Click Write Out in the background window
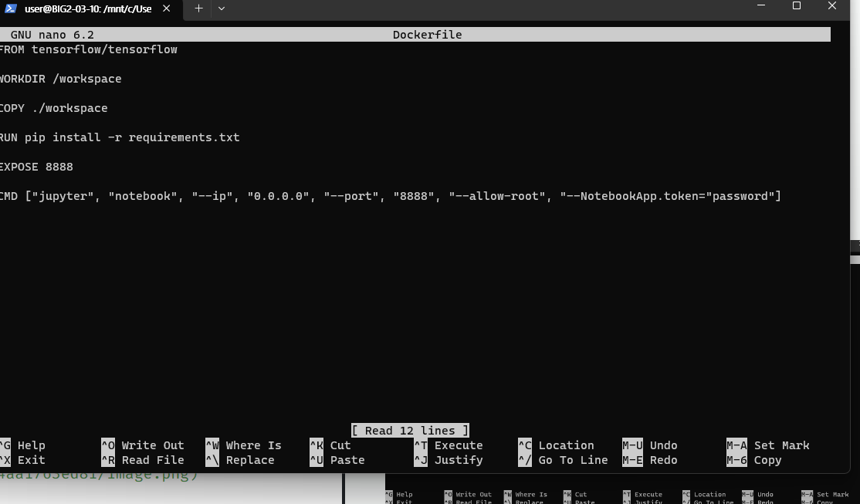This screenshot has width=860, height=504. 468,494
